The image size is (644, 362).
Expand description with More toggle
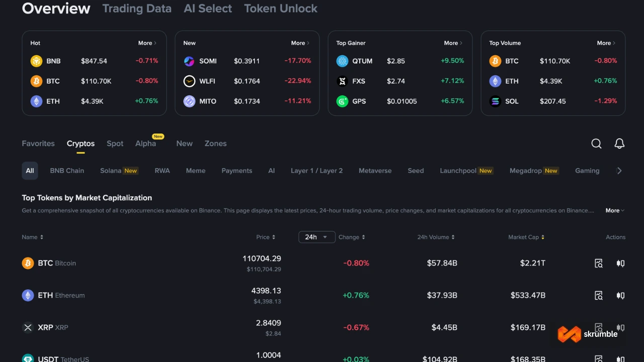point(615,211)
